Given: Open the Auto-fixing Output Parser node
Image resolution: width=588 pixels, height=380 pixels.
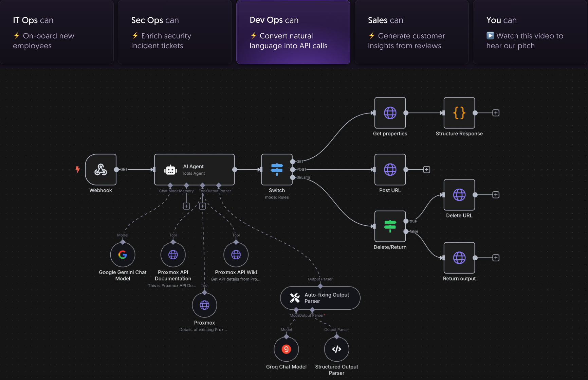Looking at the screenshot, I should click(x=320, y=298).
